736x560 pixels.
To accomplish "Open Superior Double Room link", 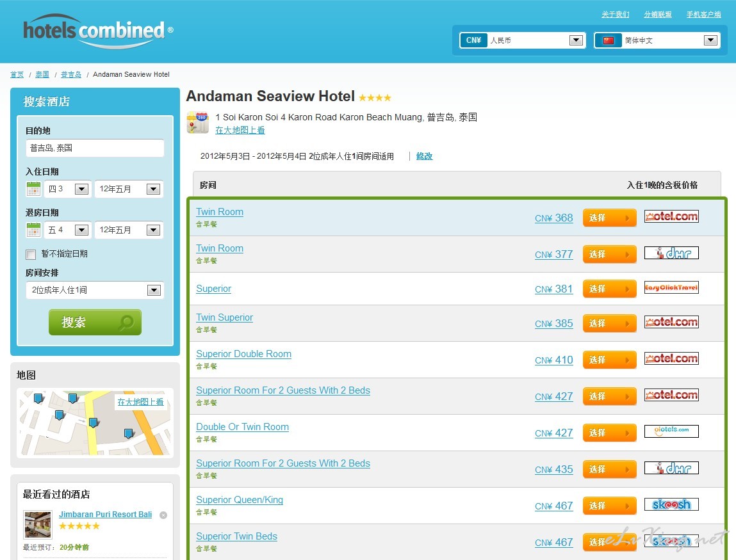I will (243, 354).
